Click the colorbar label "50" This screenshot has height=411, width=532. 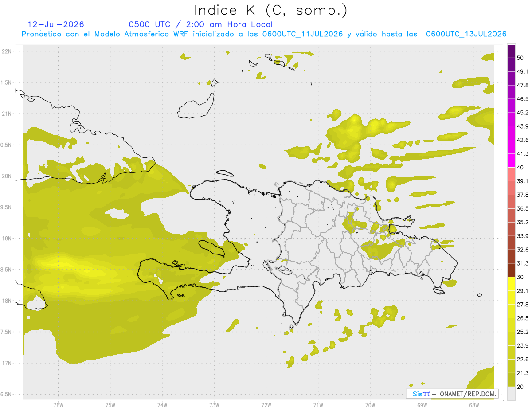tap(520, 58)
